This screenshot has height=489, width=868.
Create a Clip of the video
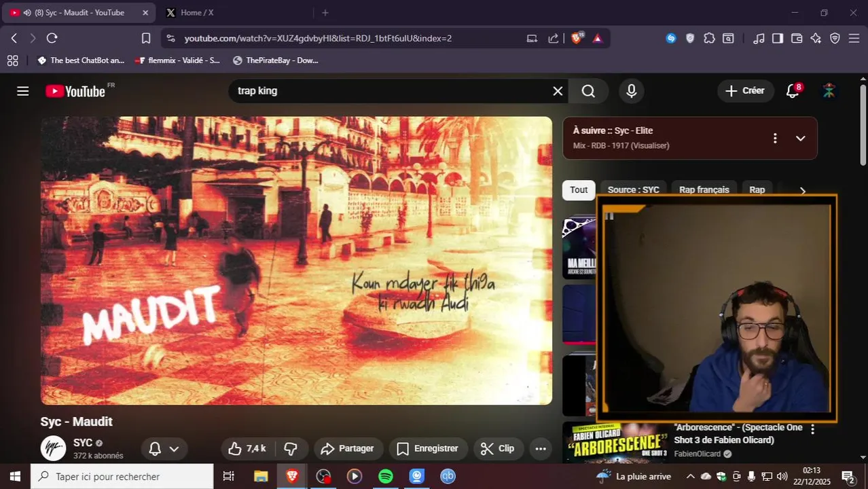tap(498, 449)
